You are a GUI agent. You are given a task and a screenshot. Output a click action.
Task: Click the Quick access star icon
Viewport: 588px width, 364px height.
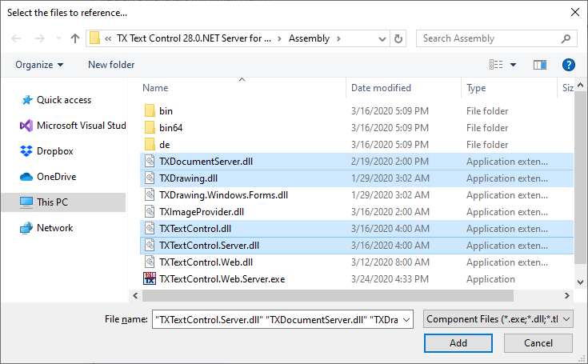point(26,100)
